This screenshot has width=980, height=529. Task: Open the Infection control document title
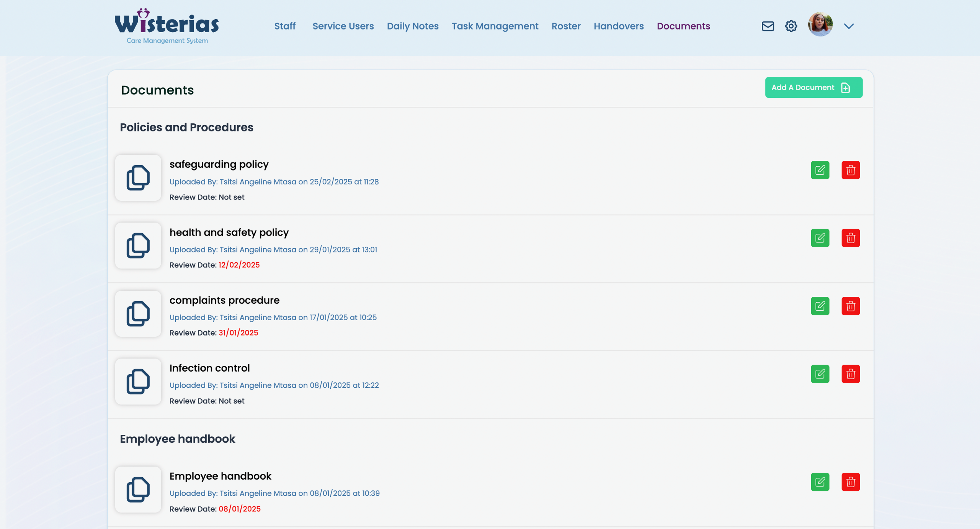point(209,368)
